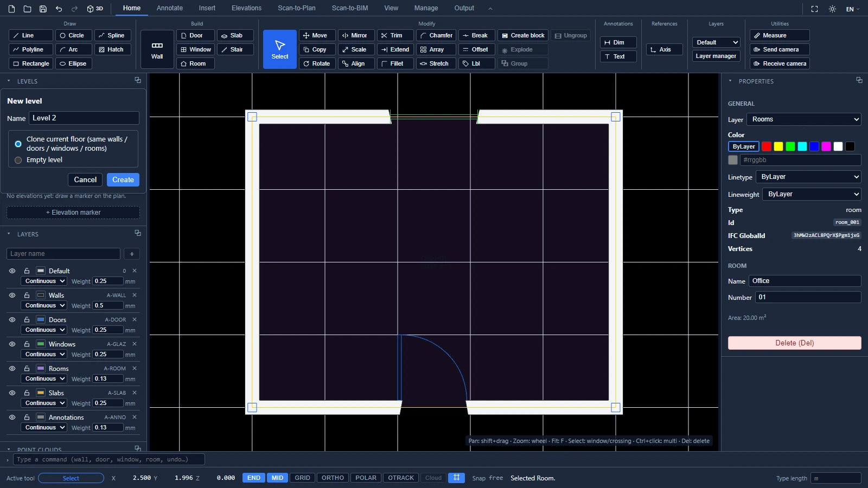The image size is (868, 488).
Task: Switch to the Output tab
Action: (x=464, y=8)
